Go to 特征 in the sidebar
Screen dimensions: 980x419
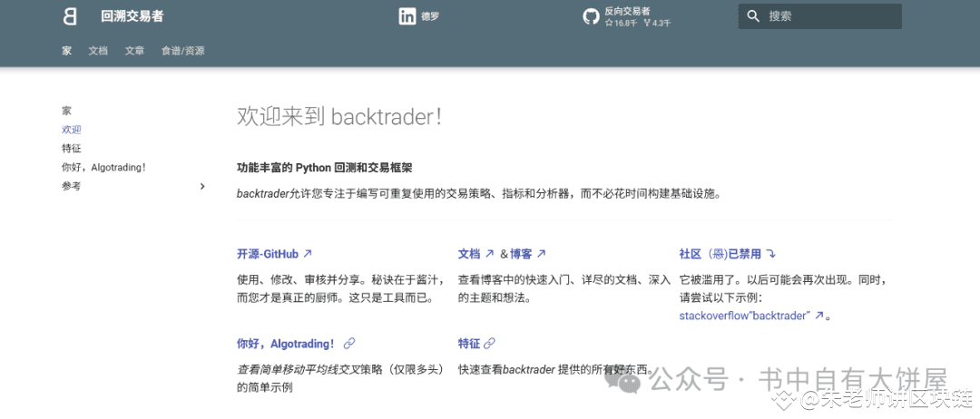(72, 149)
